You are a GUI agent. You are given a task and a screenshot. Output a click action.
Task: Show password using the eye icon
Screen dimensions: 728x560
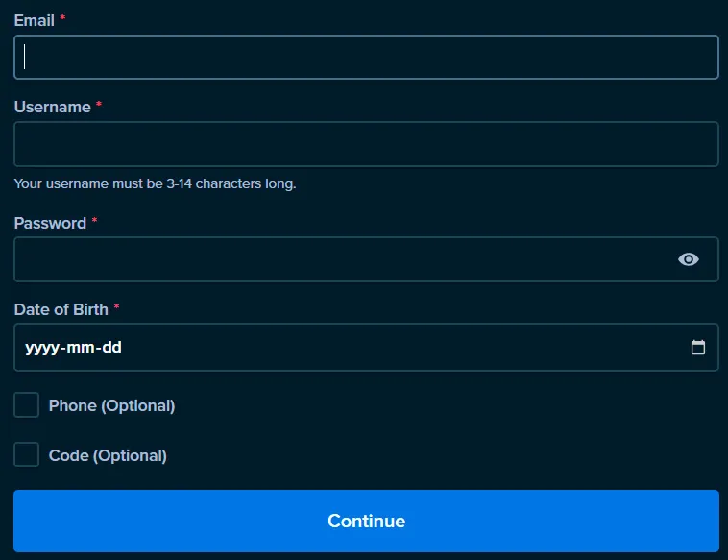click(688, 259)
